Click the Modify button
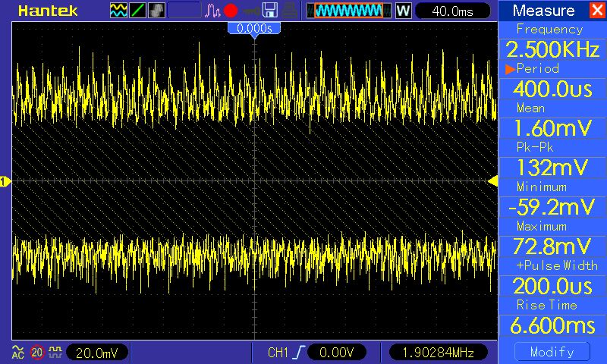 pos(552,352)
